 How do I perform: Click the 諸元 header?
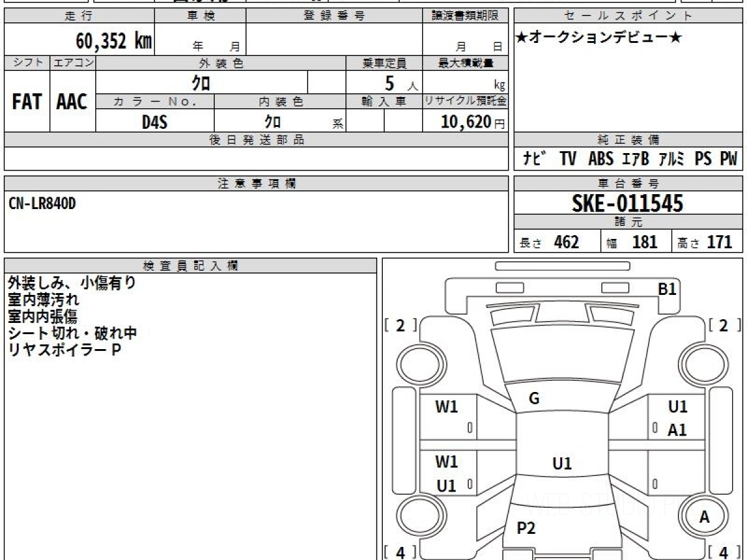point(629,222)
